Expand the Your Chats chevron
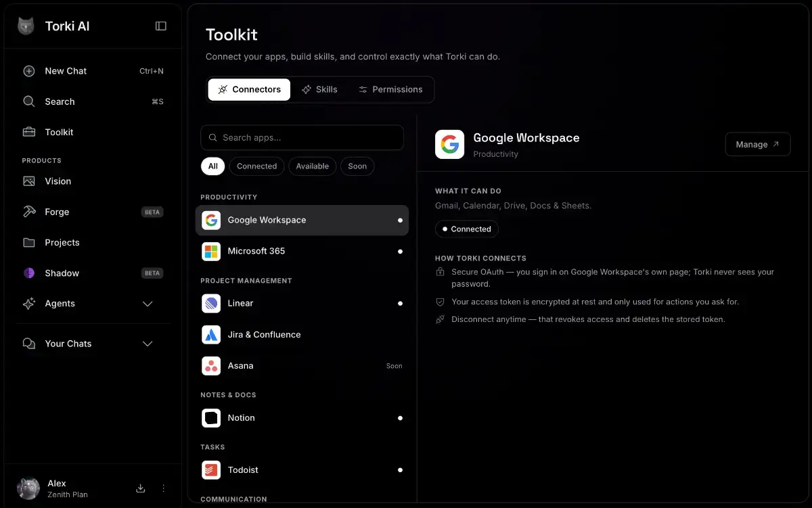 pyautogui.click(x=148, y=344)
